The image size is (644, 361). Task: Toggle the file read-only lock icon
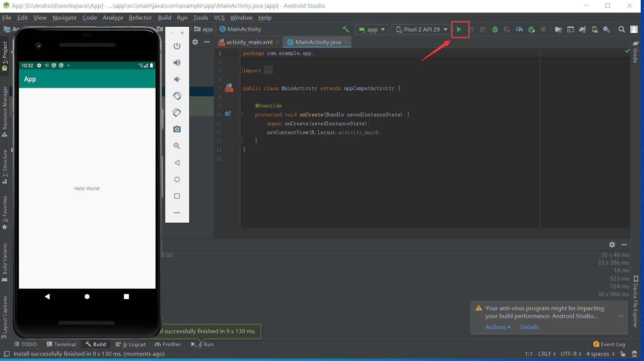point(623,354)
